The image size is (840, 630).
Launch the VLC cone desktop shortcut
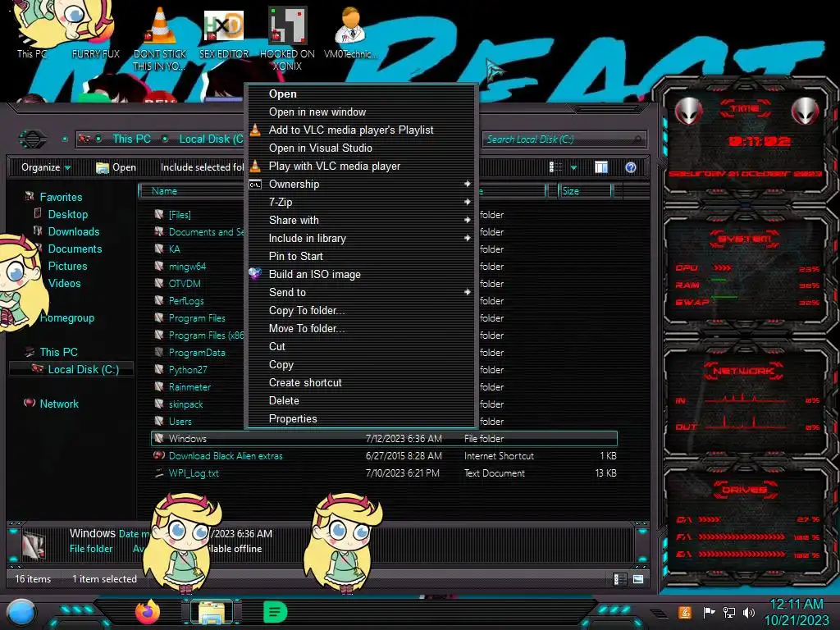[x=160, y=39]
